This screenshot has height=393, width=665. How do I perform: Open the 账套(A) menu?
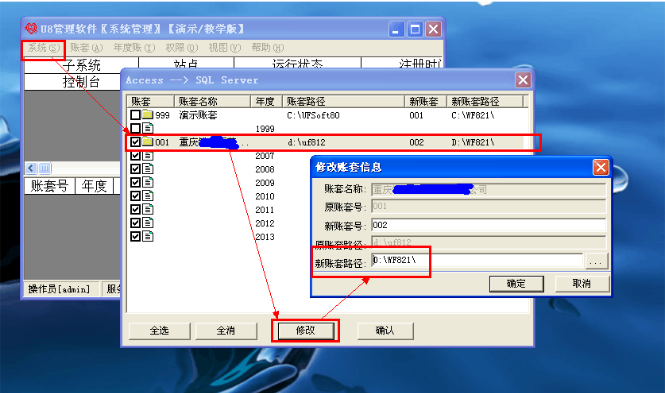point(87,48)
